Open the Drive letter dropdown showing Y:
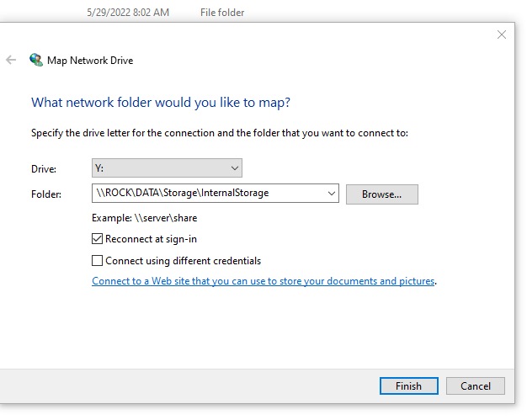 (167, 168)
